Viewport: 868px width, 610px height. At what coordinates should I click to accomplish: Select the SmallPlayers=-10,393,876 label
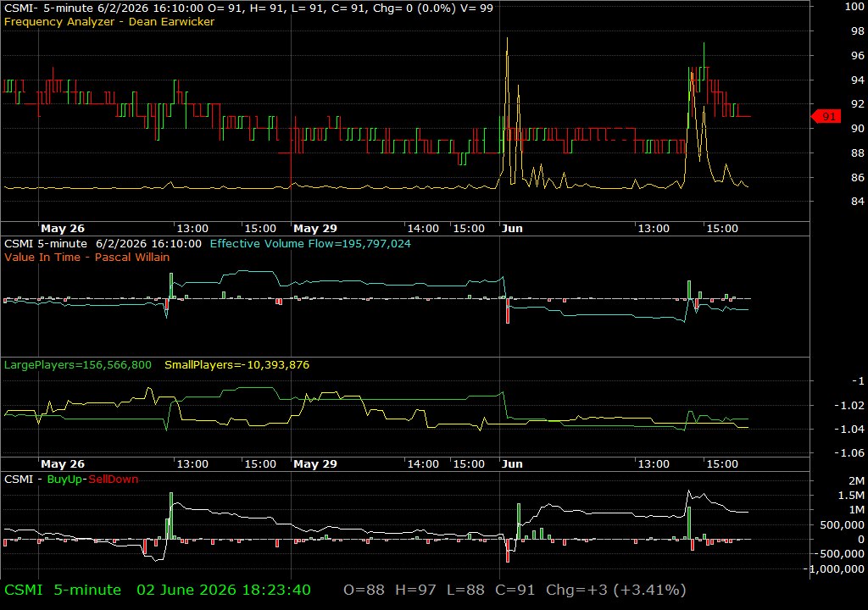[237, 365]
